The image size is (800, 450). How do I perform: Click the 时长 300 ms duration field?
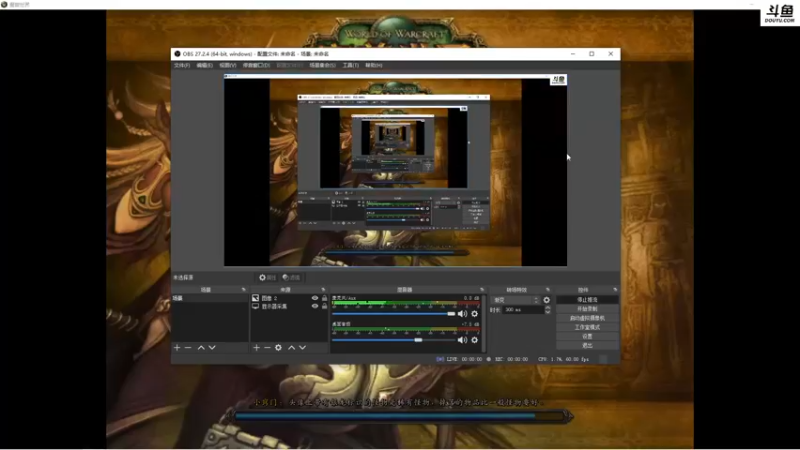(523, 310)
